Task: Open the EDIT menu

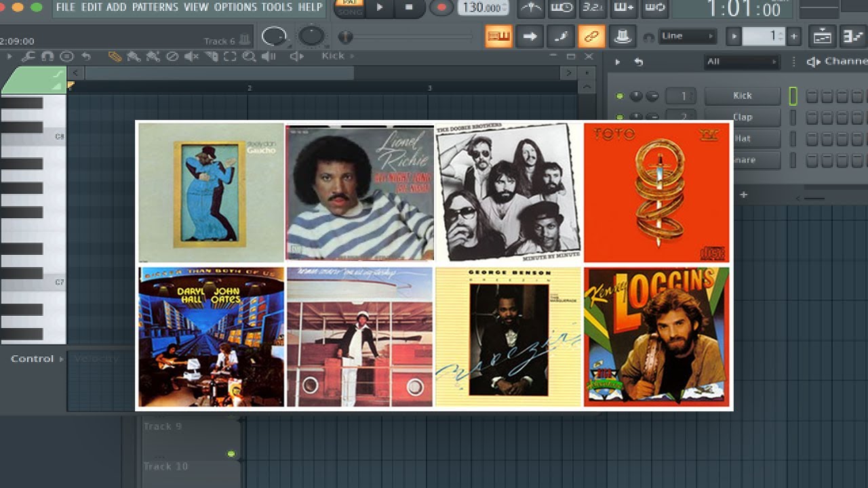Action: (92, 7)
